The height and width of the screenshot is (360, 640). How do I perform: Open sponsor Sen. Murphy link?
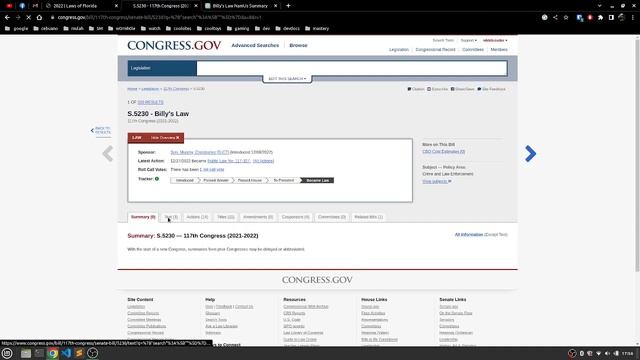pos(200,152)
